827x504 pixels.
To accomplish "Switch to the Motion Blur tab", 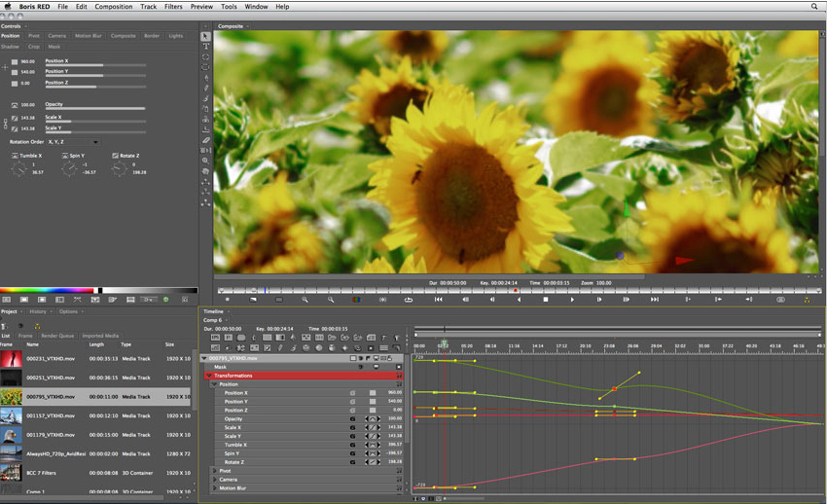I will pos(89,36).
